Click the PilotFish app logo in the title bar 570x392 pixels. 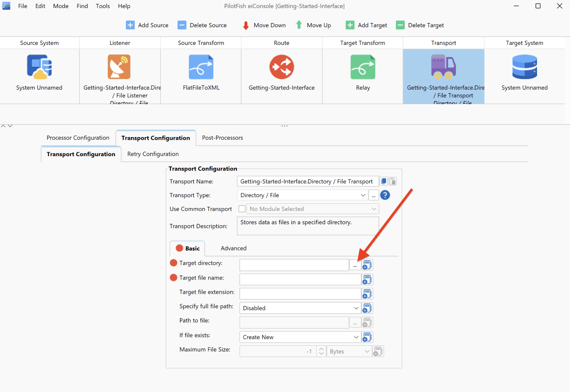coord(7,6)
